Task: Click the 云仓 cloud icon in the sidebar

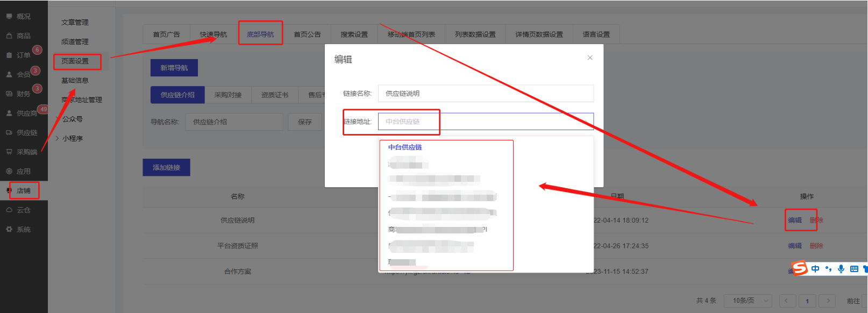Action: coord(9,210)
